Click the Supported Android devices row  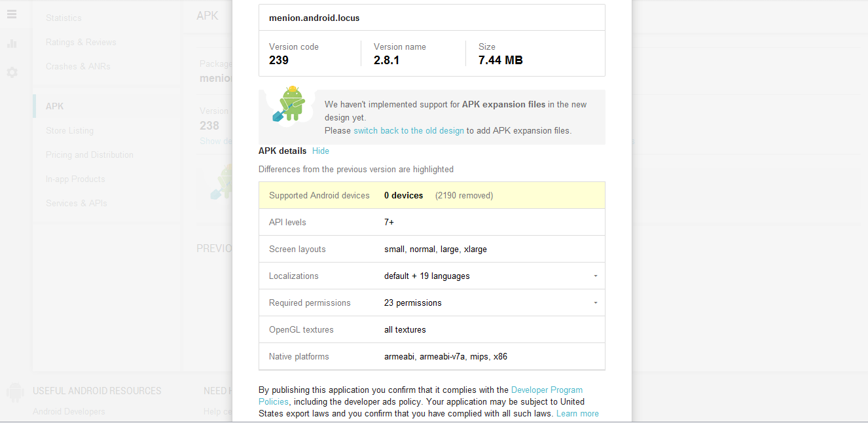(431, 195)
